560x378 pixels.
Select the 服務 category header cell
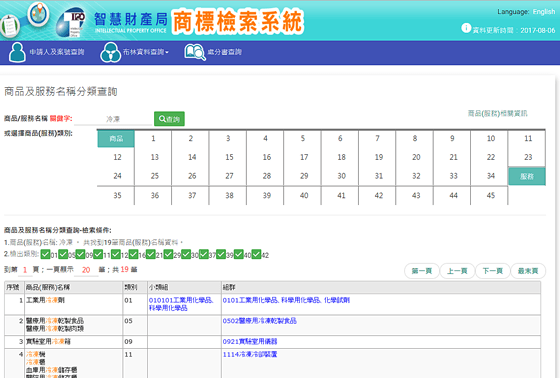point(527,176)
